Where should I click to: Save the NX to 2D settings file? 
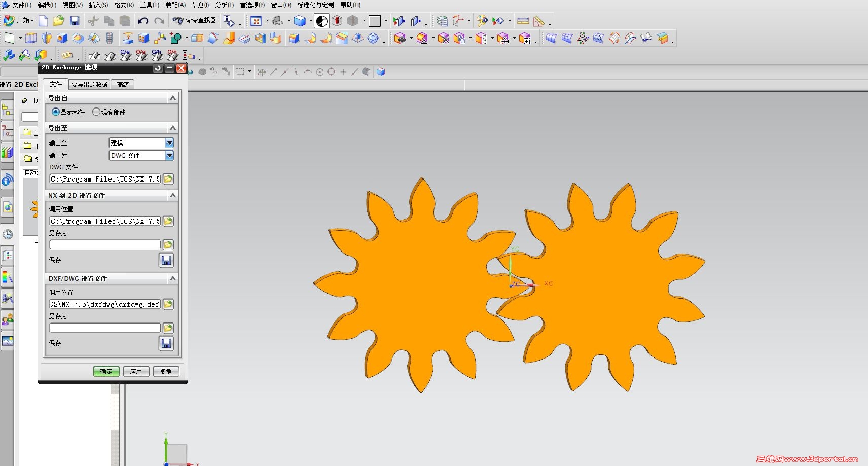(x=166, y=260)
